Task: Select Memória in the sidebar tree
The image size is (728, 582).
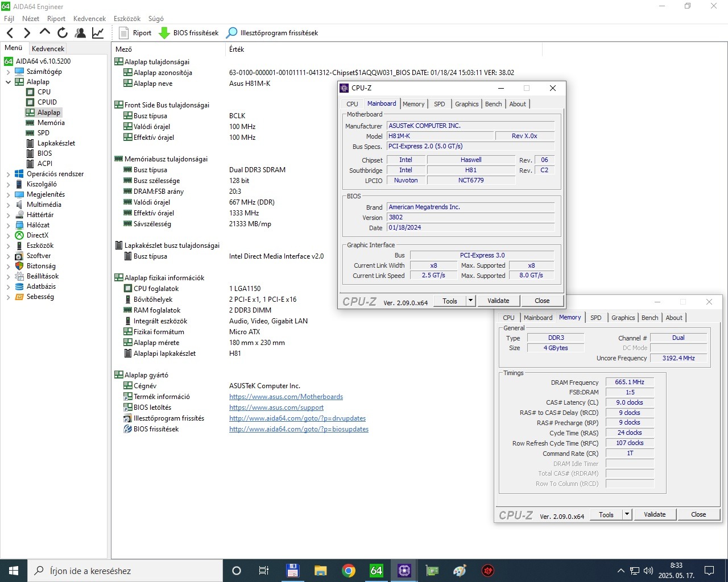Action: [51, 123]
